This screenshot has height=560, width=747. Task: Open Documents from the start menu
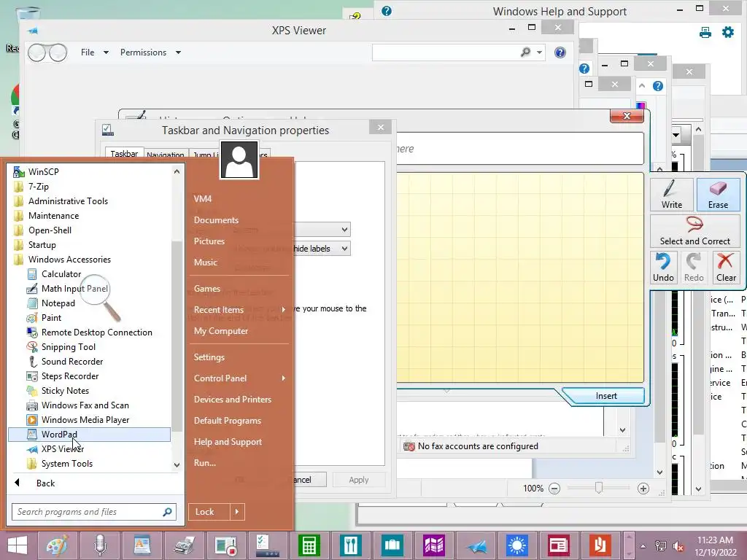(216, 220)
